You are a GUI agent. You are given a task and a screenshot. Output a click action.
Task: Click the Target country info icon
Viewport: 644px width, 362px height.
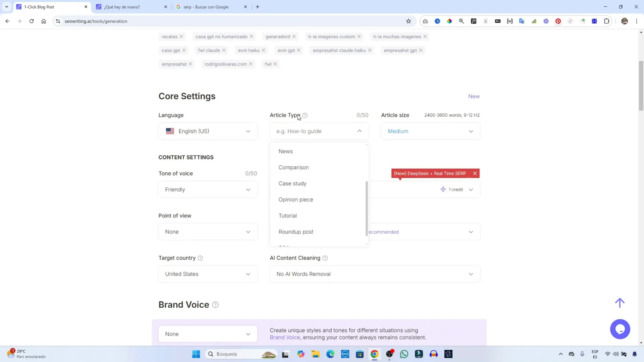click(x=200, y=258)
